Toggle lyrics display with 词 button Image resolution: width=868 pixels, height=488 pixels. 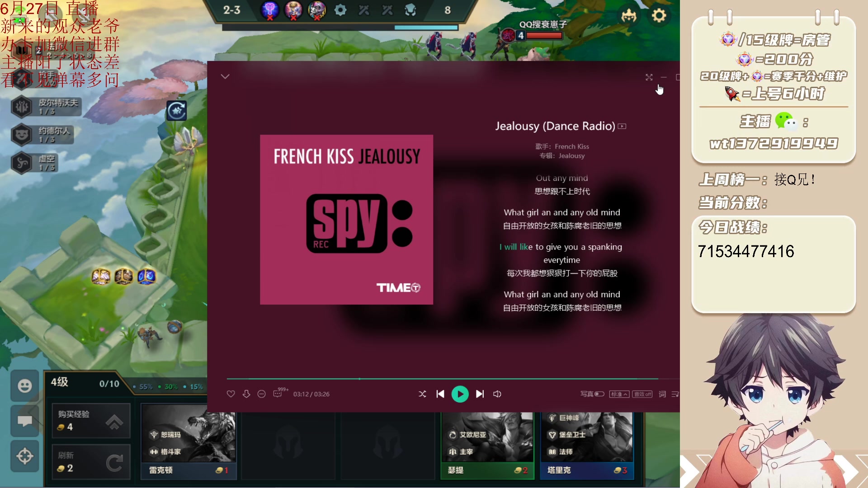[x=662, y=394]
